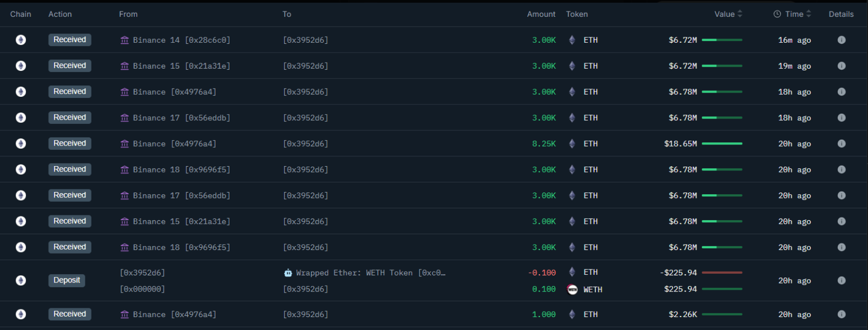This screenshot has width=868, height=330.
Task: Open details info icon for the 16m ago transaction
Action: (x=841, y=40)
